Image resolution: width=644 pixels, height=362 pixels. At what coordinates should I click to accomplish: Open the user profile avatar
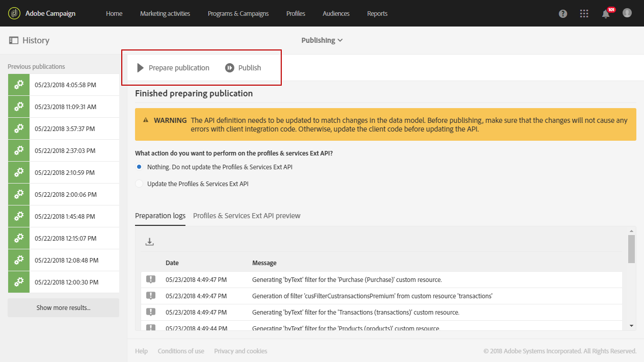(x=627, y=13)
